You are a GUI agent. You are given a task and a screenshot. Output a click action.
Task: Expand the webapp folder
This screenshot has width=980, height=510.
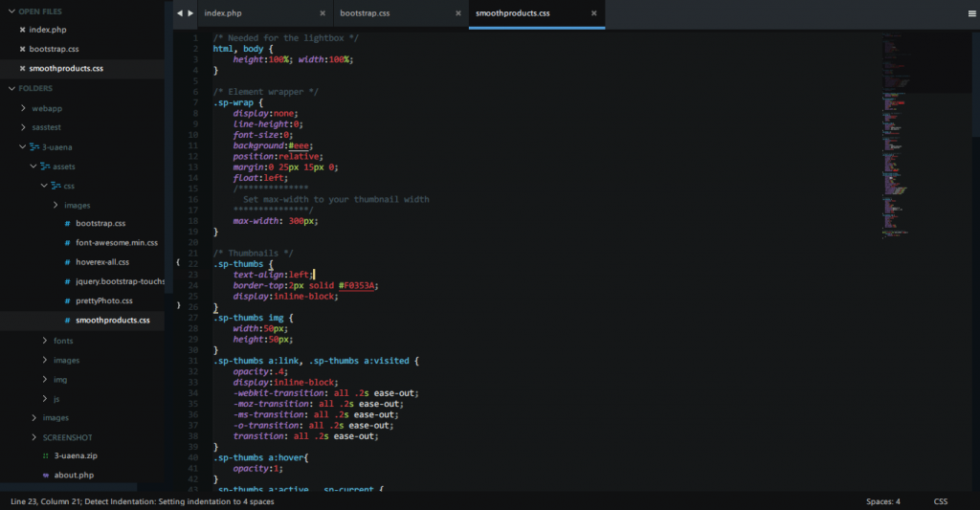tap(23, 108)
